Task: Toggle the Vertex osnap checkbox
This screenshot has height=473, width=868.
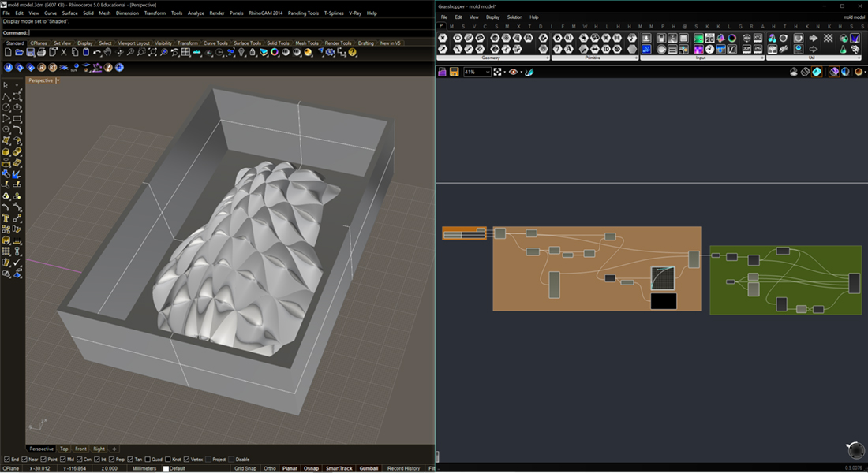Action: click(x=186, y=459)
